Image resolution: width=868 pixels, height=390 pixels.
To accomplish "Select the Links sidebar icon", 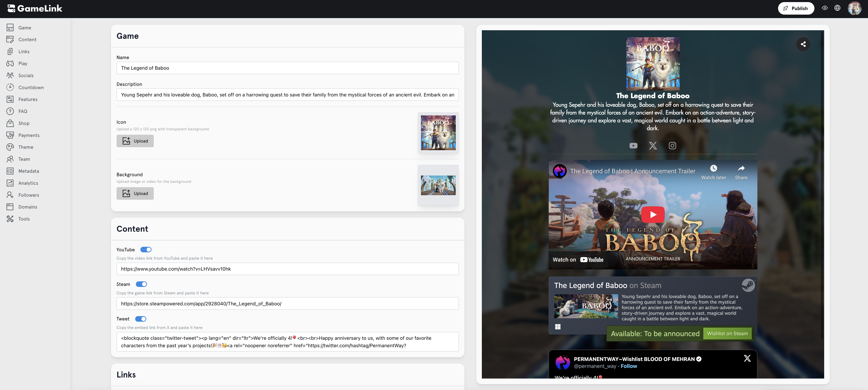I will click(x=10, y=51).
